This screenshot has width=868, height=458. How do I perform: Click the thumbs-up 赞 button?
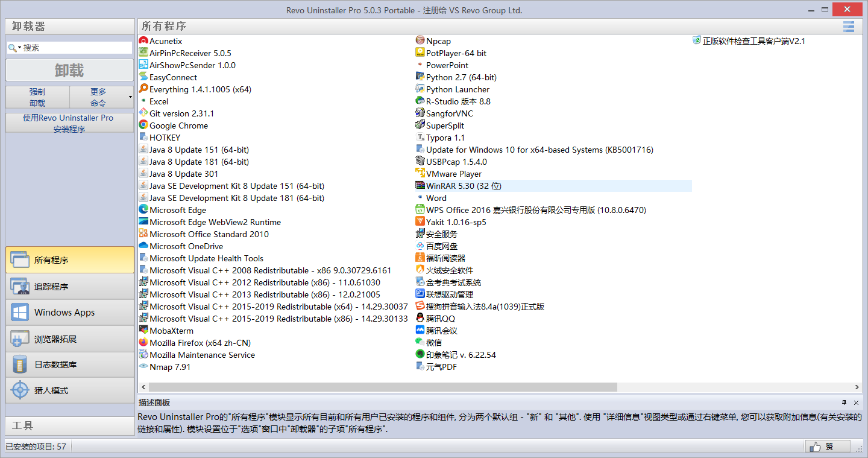[x=828, y=447]
